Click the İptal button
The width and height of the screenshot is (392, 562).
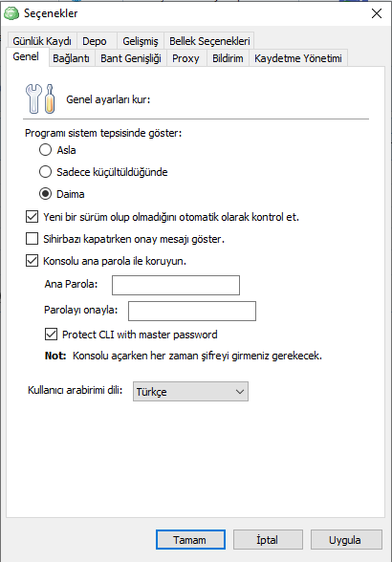[268, 540]
